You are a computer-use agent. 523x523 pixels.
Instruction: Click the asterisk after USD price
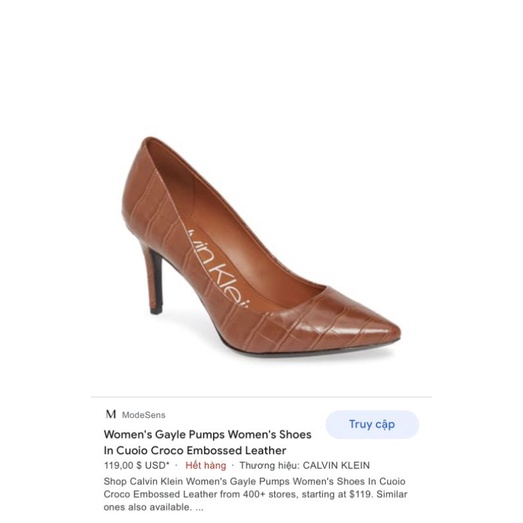[x=168, y=463]
